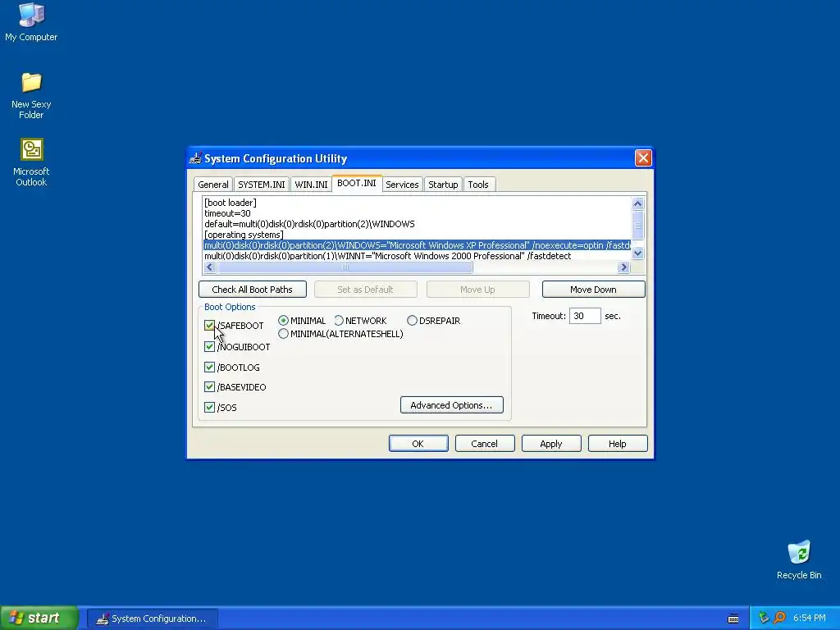840x630 pixels.
Task: Uncheck the /NOGUIBOOT checkbox
Action: (209, 347)
